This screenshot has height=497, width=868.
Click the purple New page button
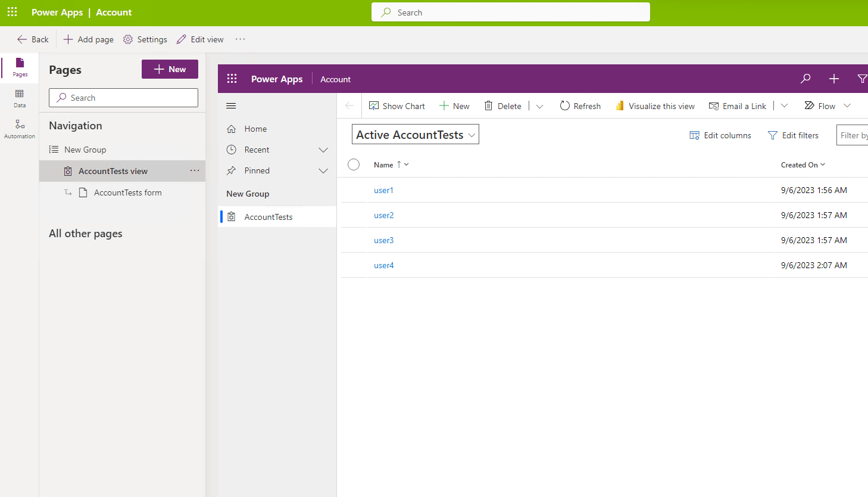170,69
